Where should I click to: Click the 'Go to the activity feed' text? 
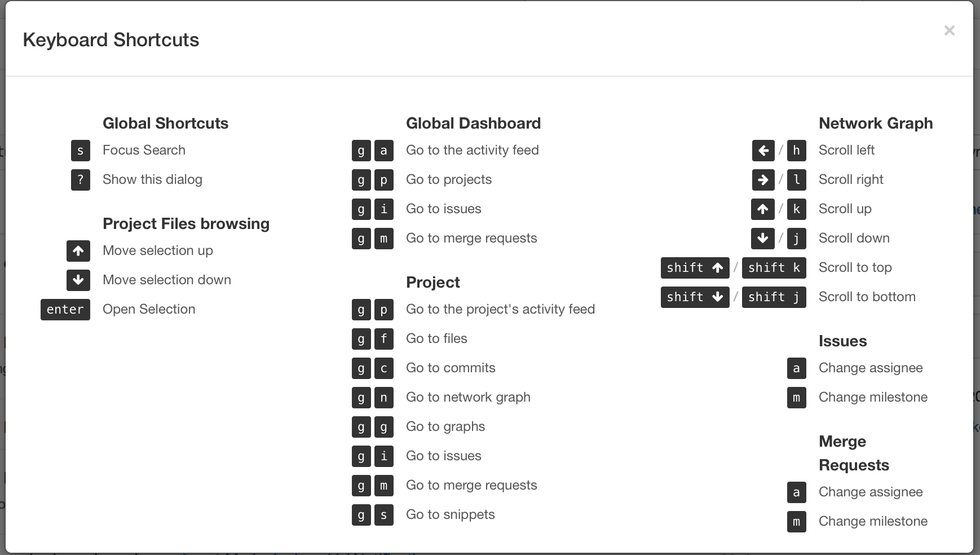(x=472, y=150)
